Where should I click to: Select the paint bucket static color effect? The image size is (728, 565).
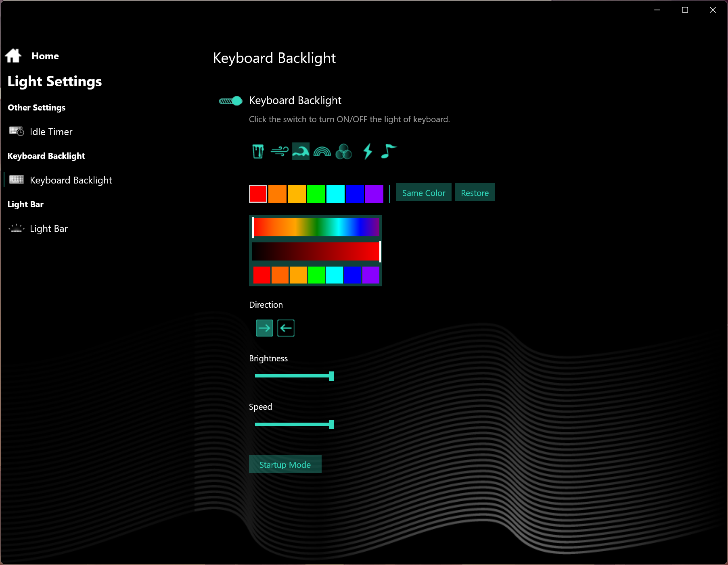258,152
